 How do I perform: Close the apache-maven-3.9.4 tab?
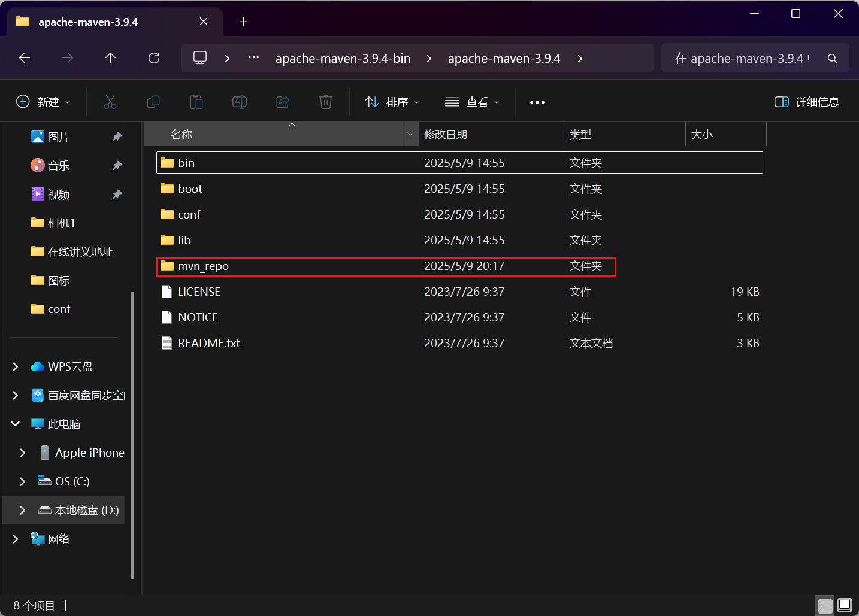(204, 22)
